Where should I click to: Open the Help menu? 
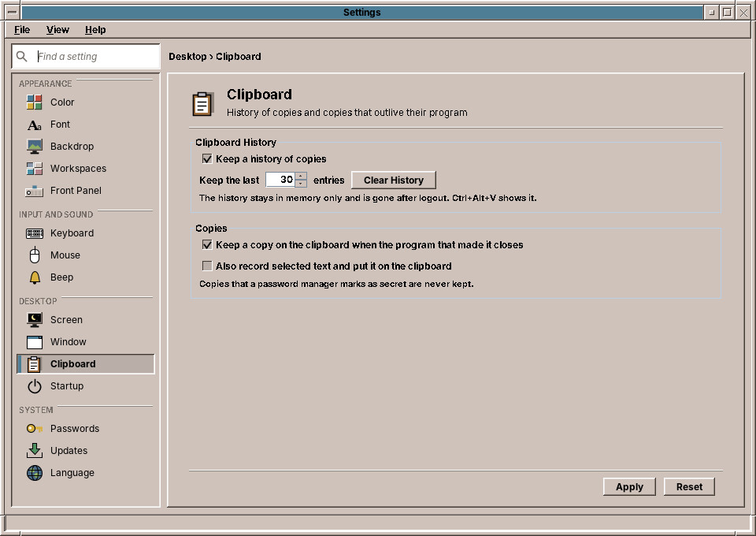(95, 30)
